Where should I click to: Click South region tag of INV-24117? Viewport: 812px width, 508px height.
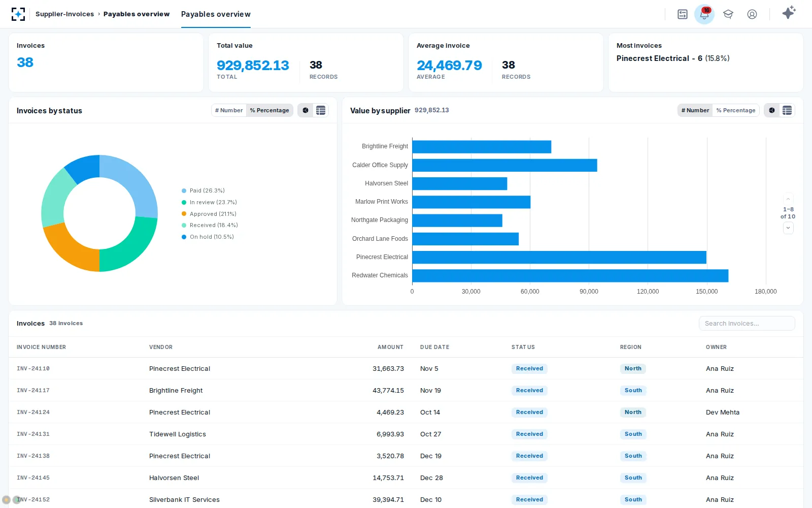(x=633, y=391)
